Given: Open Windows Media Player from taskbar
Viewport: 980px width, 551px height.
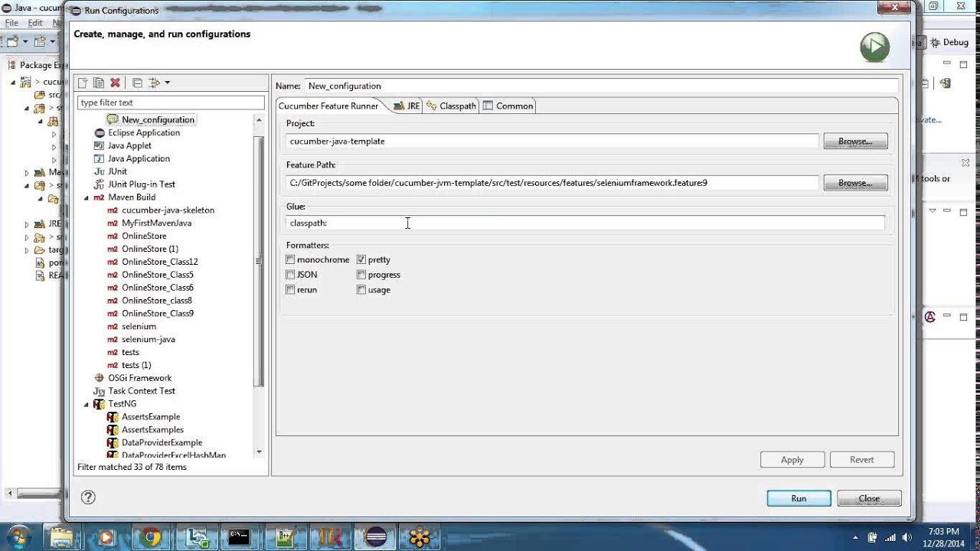Looking at the screenshot, I should click(106, 537).
